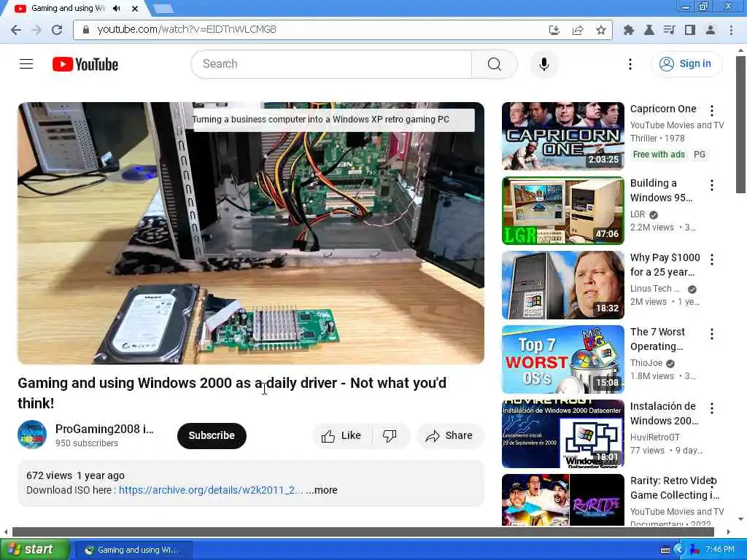Mute the tab via speaker icon

[117, 9]
